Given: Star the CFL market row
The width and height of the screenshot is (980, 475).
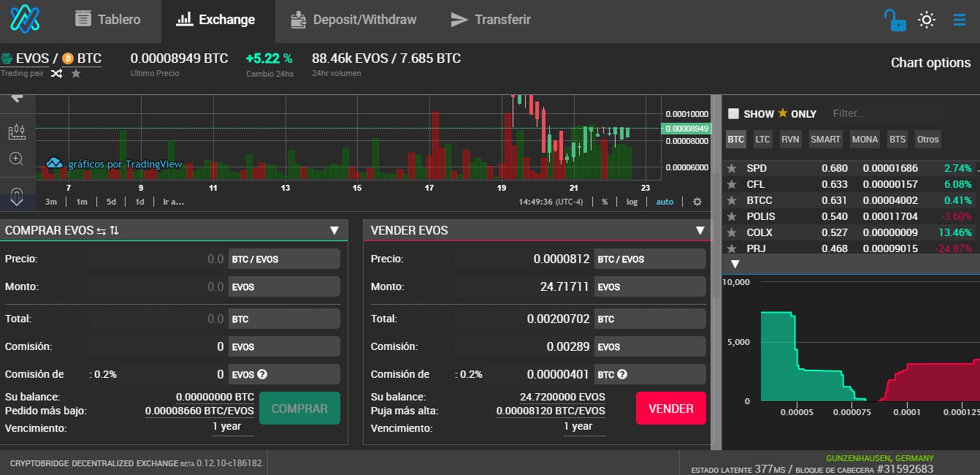Looking at the screenshot, I should point(732,184).
